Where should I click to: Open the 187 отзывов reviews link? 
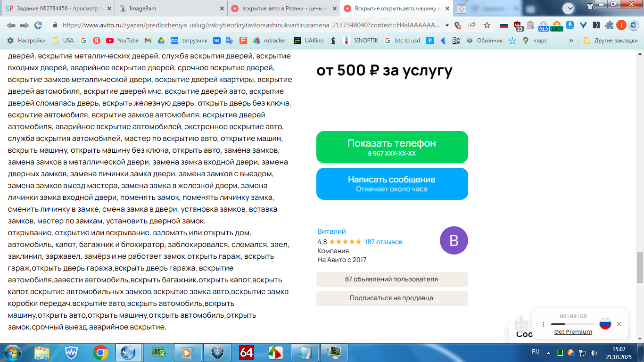point(384,242)
